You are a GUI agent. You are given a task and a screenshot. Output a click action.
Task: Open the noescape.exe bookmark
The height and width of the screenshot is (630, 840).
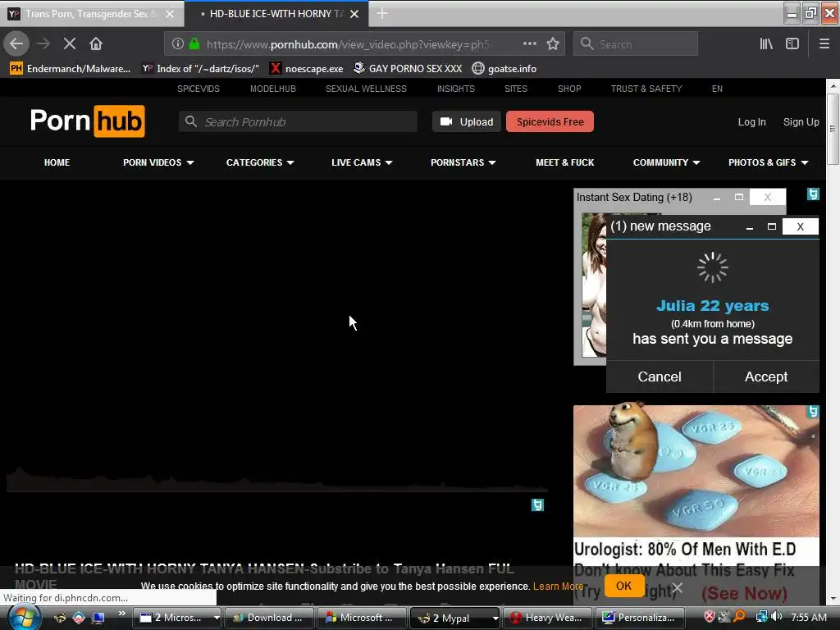click(307, 69)
